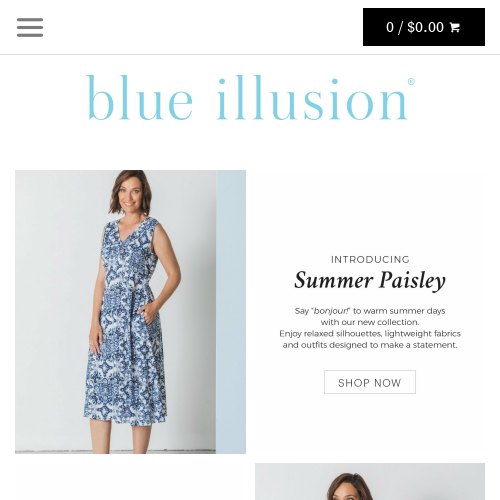Click the pale blue strip beside the model
This screenshot has height=500, width=500.
(231, 312)
